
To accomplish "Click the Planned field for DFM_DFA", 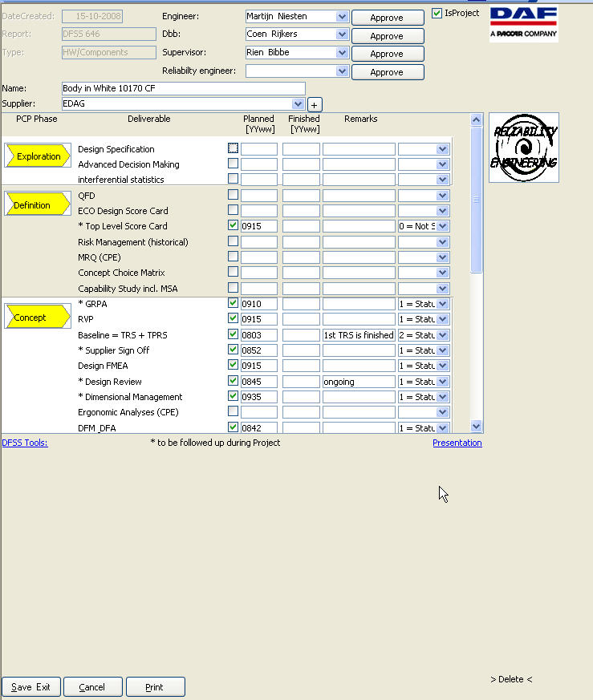I will 259,427.
